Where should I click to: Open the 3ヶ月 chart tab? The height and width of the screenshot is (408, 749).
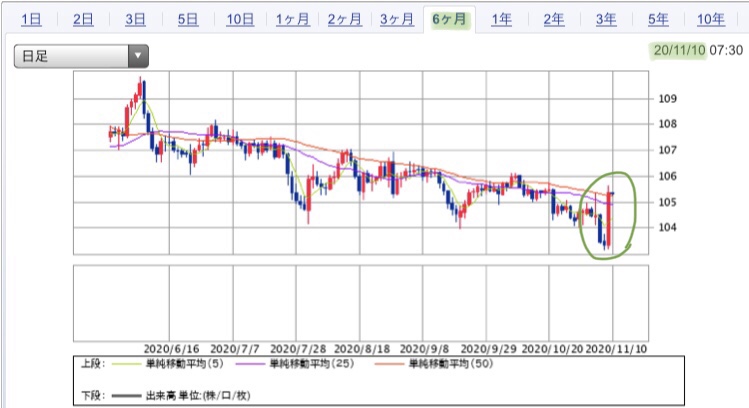coord(397,20)
